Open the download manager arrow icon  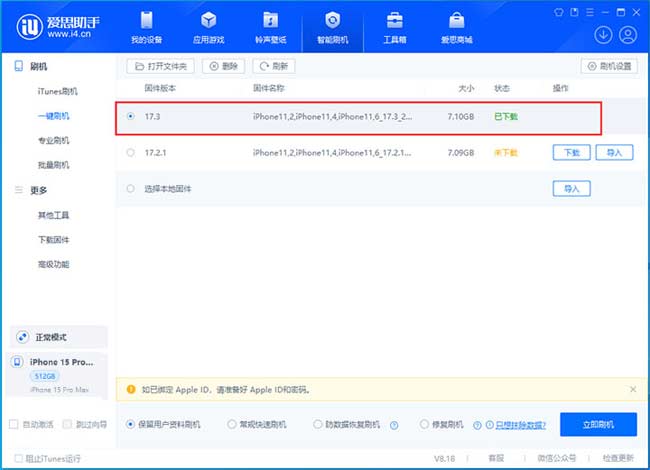click(603, 35)
